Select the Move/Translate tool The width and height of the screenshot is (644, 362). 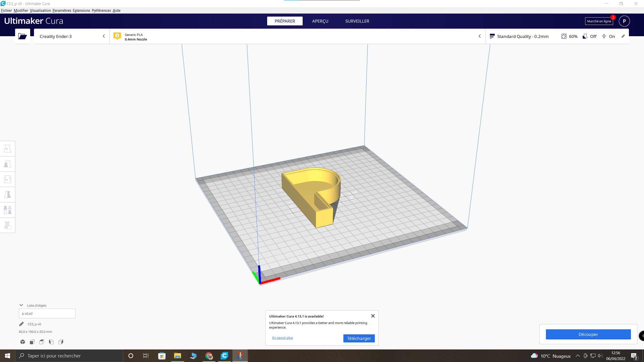tap(8, 149)
